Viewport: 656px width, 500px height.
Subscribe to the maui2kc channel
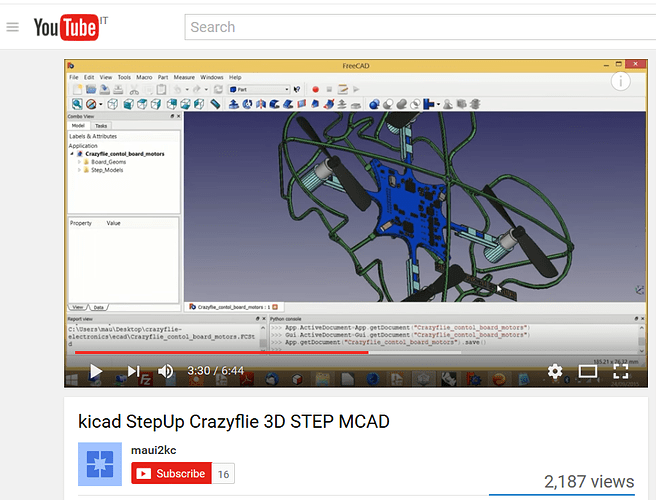tap(172, 473)
